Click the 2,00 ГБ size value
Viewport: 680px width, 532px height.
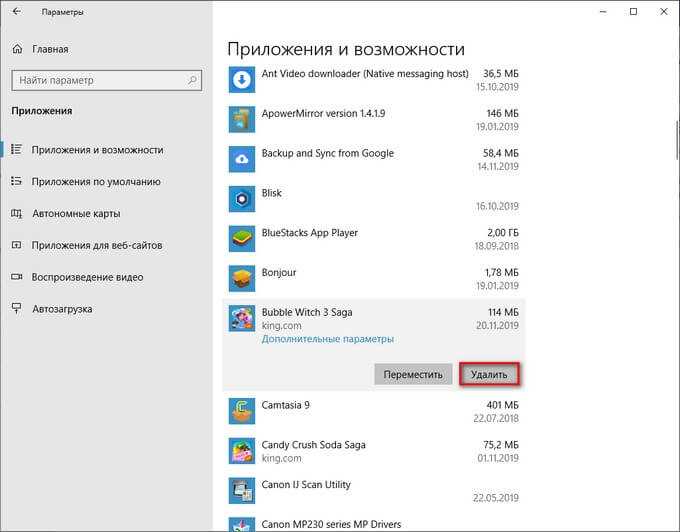point(503,233)
